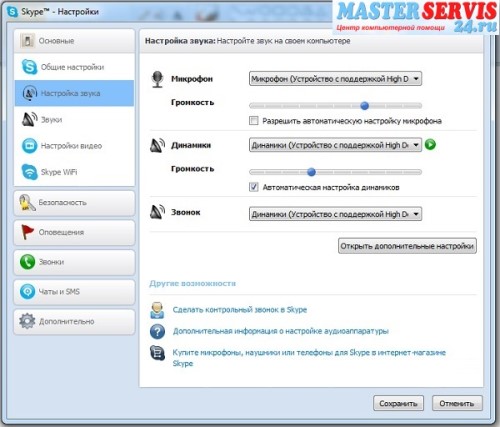Open the Микрофон device dropdown
This screenshot has height=427, width=500.
click(335, 79)
